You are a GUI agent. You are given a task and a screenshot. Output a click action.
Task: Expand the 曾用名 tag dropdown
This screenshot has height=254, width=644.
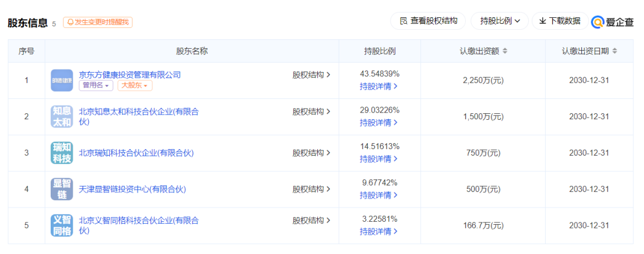95,85
